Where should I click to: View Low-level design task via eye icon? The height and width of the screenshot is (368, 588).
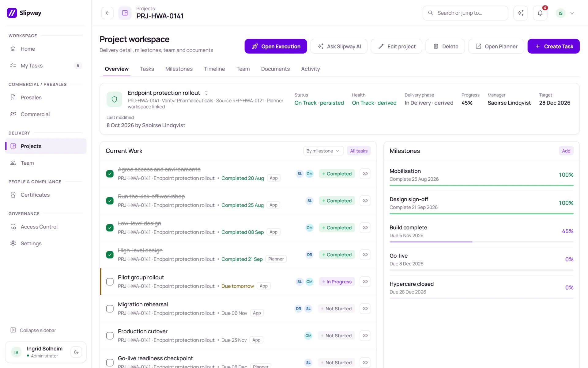(365, 228)
